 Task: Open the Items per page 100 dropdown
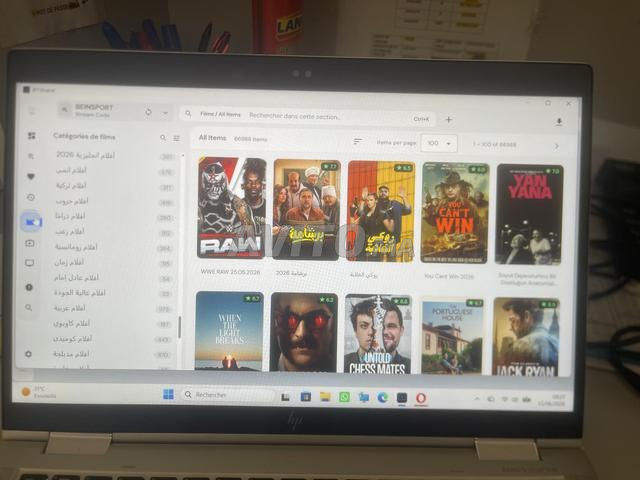coord(439,143)
